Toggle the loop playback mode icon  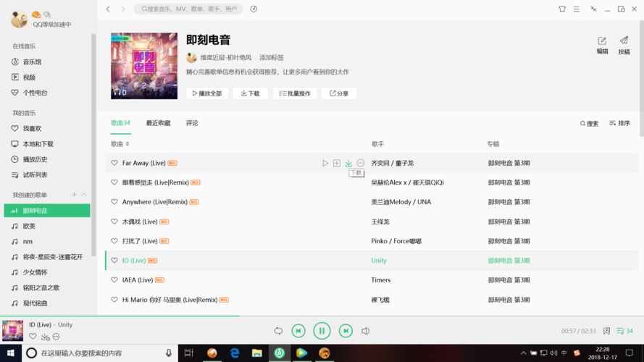click(278, 331)
